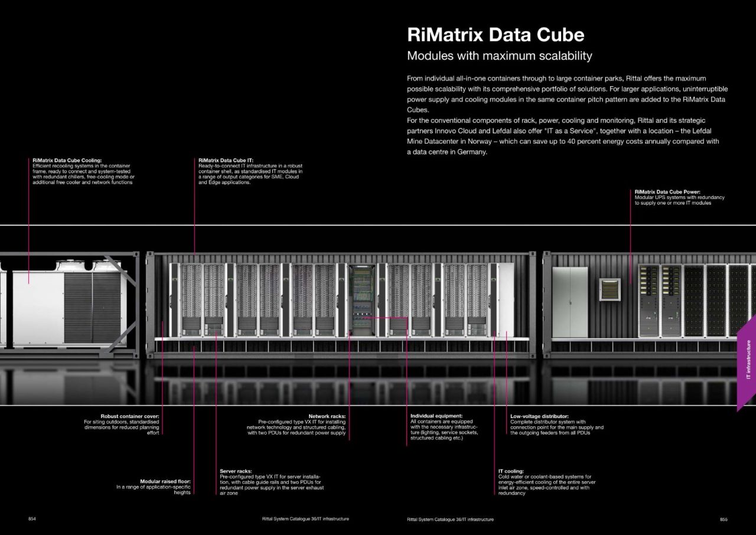756x535 pixels.
Task: Click the paragraph starting 'From individual all-in-one containers'
Action: tap(567, 94)
